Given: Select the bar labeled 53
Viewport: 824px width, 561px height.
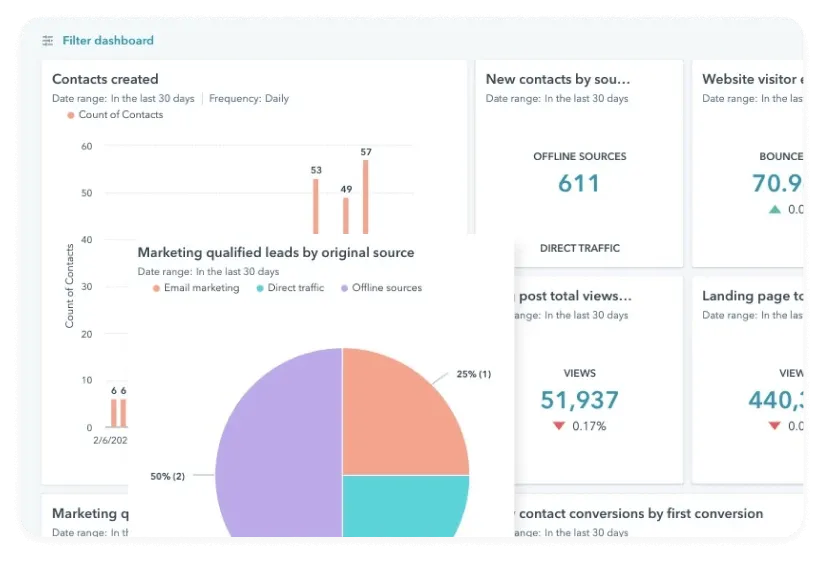Looking at the screenshot, I should [316, 206].
